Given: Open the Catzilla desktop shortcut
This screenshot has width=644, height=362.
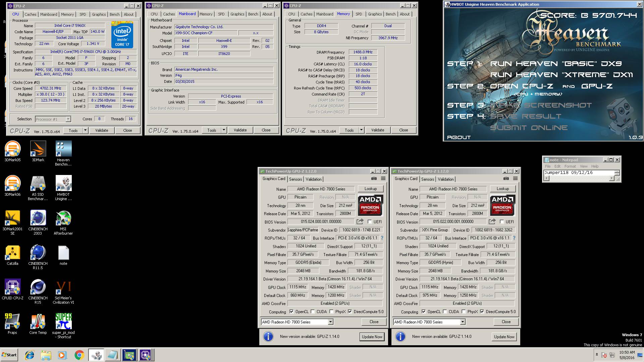Looking at the screenshot, I should click(12, 255).
